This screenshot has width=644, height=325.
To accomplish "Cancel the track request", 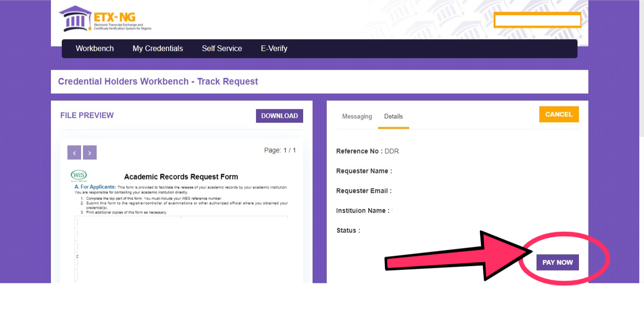I will click(559, 114).
